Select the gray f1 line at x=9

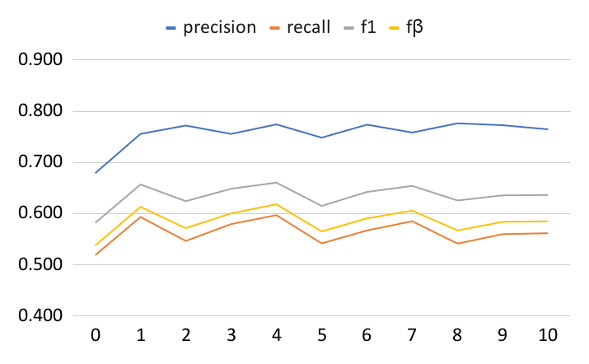pos(503,195)
